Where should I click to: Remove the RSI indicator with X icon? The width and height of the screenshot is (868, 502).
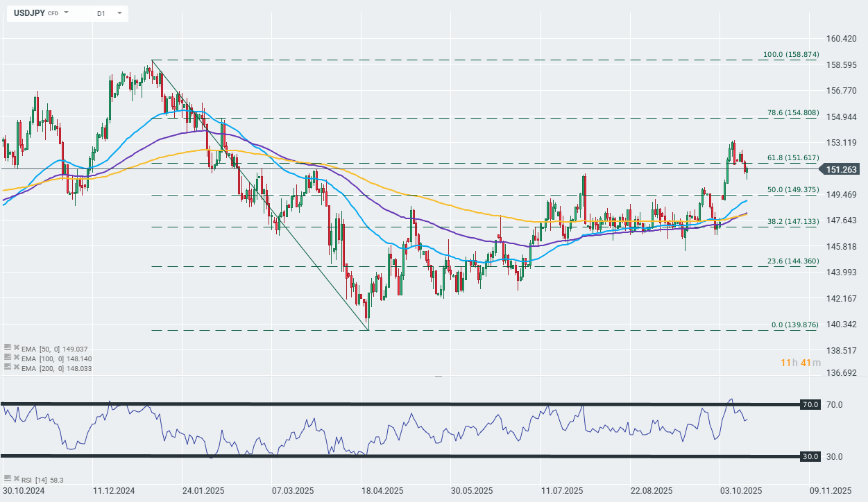[x=16, y=478]
